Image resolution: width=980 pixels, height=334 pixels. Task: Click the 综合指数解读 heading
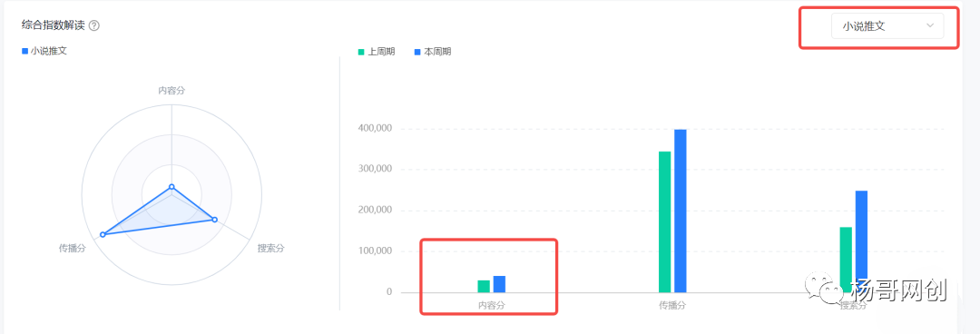tap(53, 25)
